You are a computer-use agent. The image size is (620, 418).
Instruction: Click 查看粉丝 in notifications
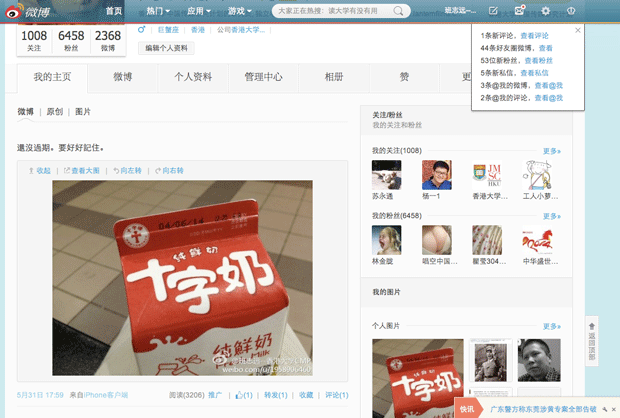[x=539, y=61]
